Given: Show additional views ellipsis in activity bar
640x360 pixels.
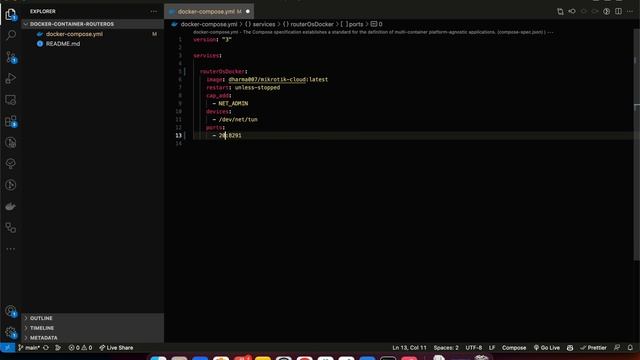Looking at the screenshot, I should pos(11,249).
